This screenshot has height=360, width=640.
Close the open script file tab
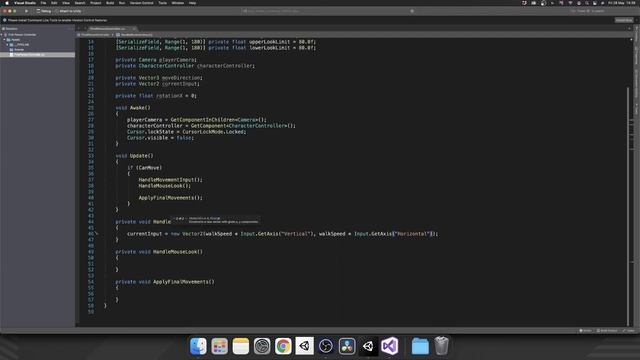(134, 29)
